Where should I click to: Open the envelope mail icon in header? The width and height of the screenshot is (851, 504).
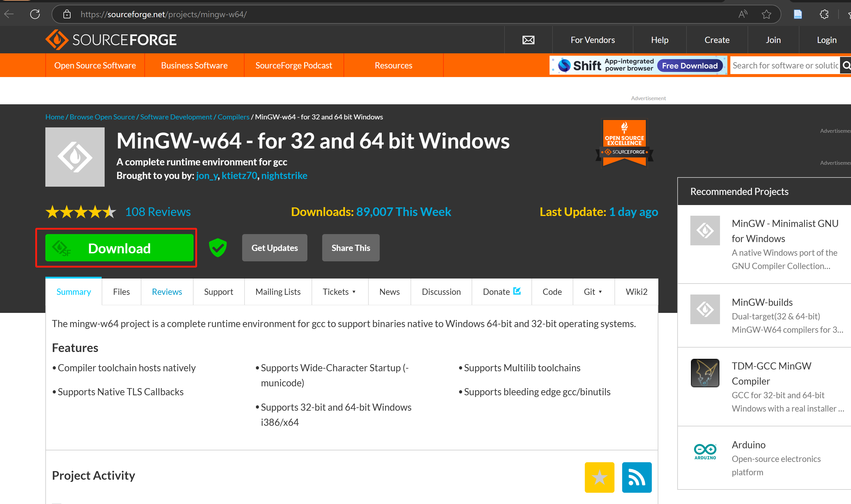(x=528, y=40)
